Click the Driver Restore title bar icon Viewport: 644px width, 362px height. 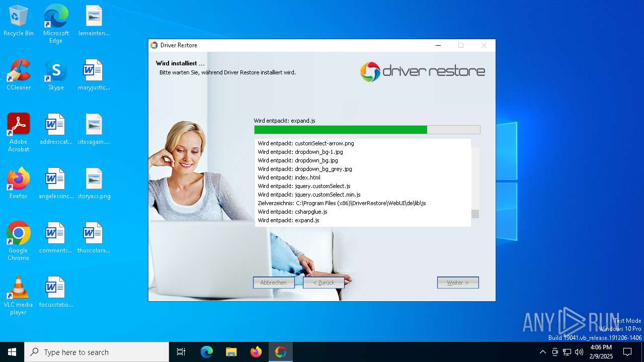point(154,45)
